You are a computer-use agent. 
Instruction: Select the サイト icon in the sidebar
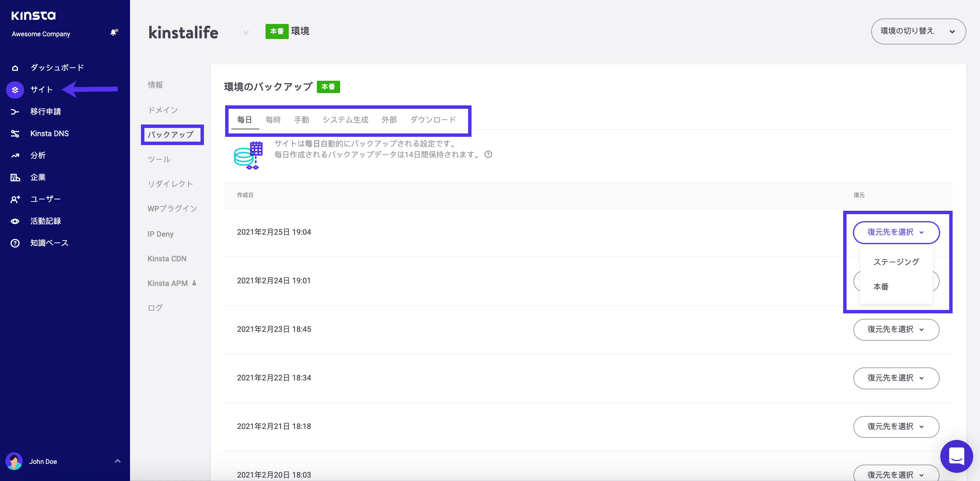click(15, 90)
